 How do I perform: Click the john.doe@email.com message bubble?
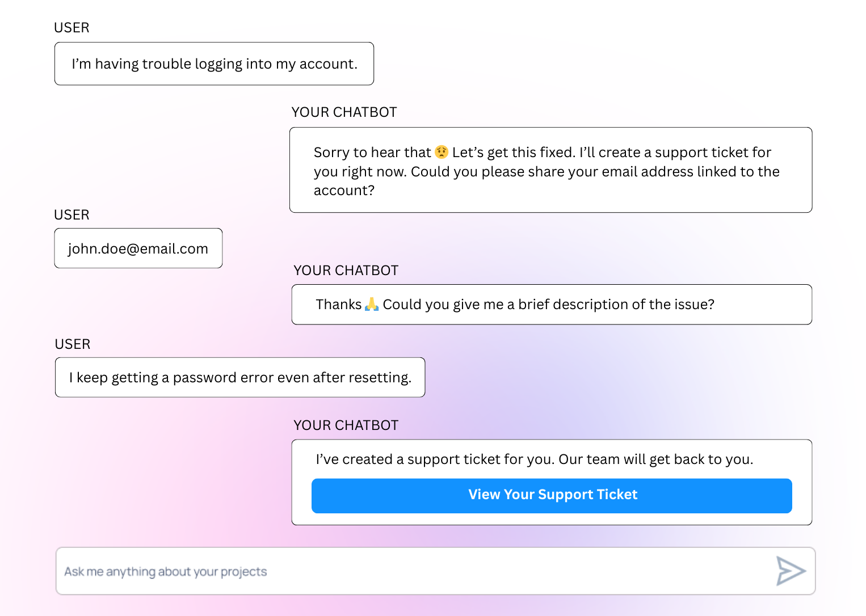138,248
